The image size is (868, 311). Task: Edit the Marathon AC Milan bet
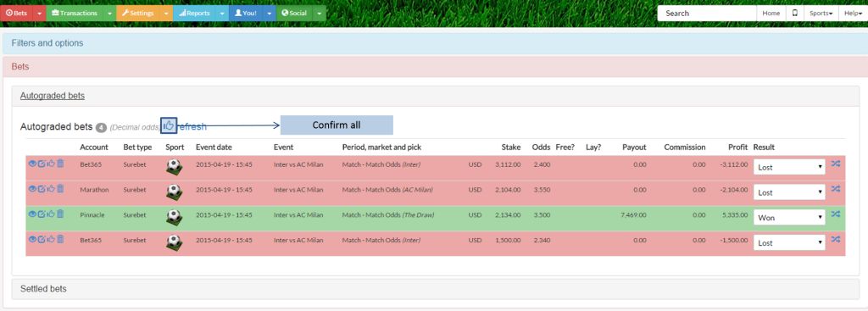[42, 189]
